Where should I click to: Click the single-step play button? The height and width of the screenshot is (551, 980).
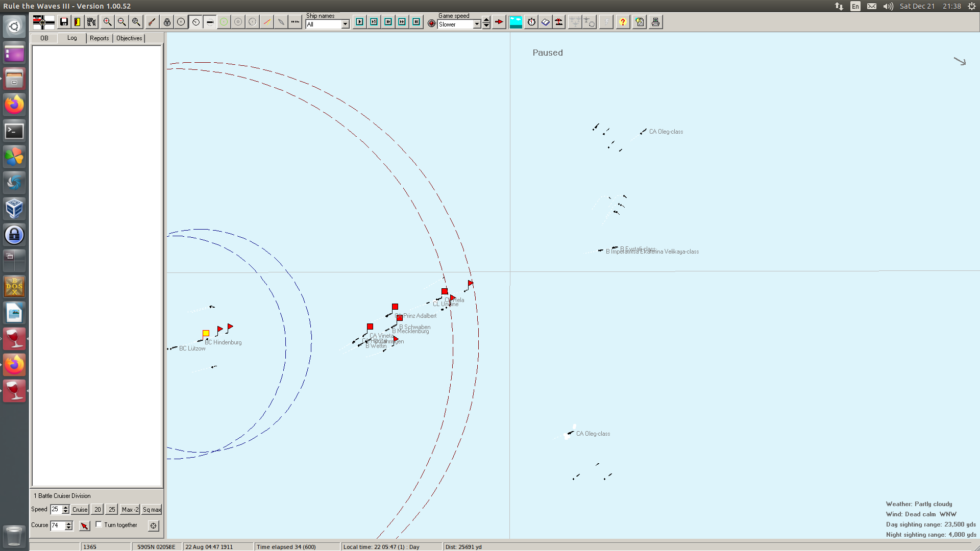360,22
